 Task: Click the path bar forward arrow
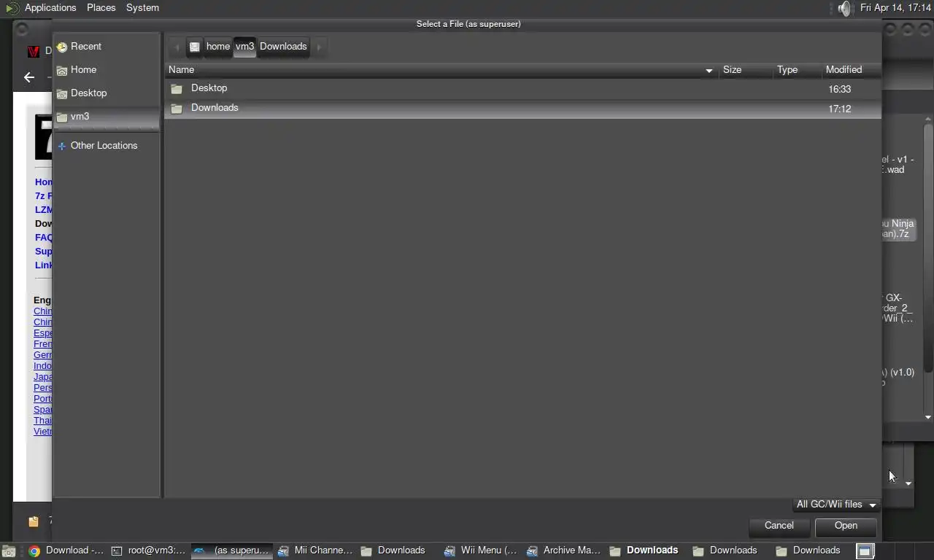tap(319, 47)
